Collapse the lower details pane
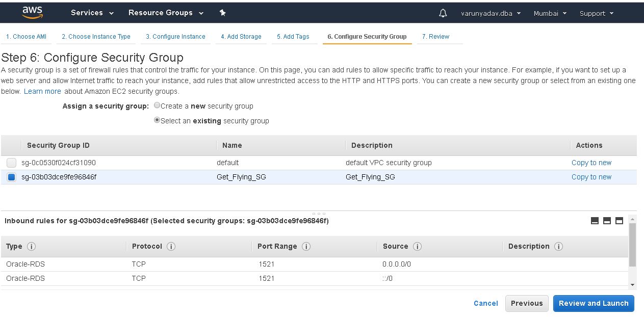Image resolution: width=644 pixels, height=317 pixels. pos(594,220)
